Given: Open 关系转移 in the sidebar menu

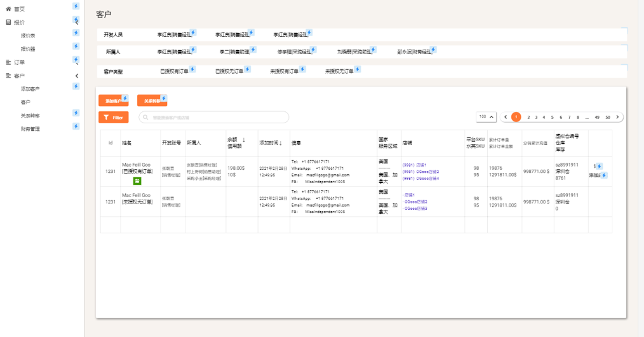Looking at the screenshot, I should (x=30, y=116).
